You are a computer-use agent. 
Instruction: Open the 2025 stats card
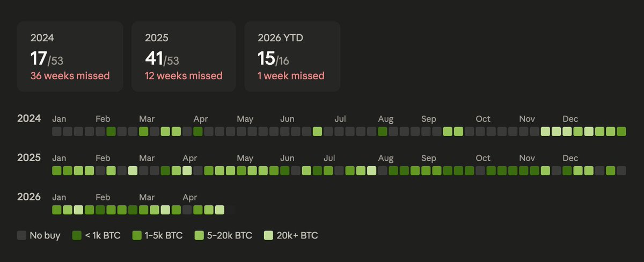point(184,57)
